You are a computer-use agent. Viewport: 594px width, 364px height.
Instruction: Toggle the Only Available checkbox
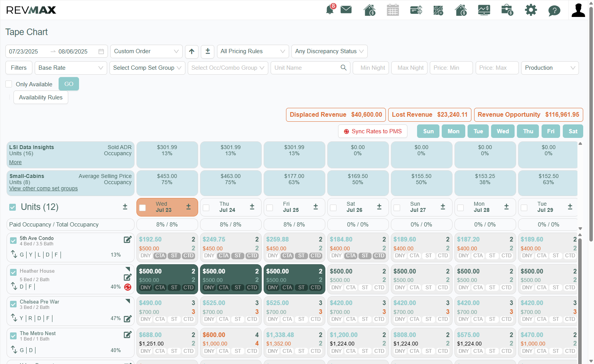pos(9,84)
